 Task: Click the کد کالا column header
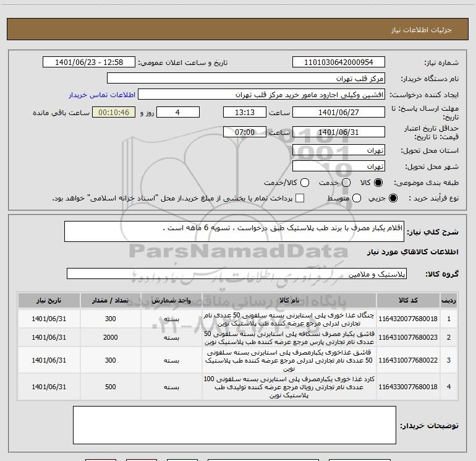tap(408, 301)
